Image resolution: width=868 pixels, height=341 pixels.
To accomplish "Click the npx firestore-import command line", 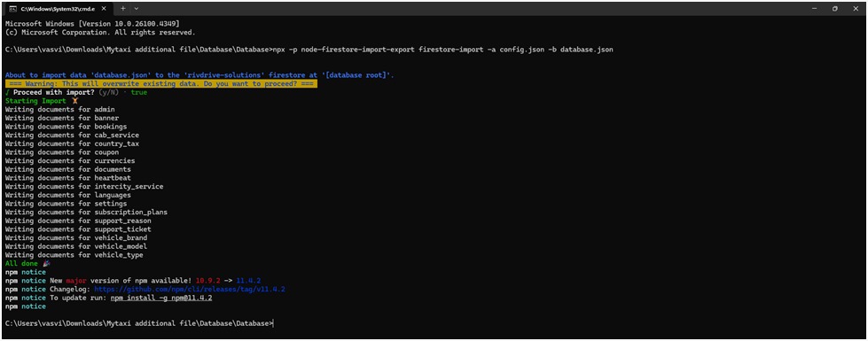I will coord(309,50).
